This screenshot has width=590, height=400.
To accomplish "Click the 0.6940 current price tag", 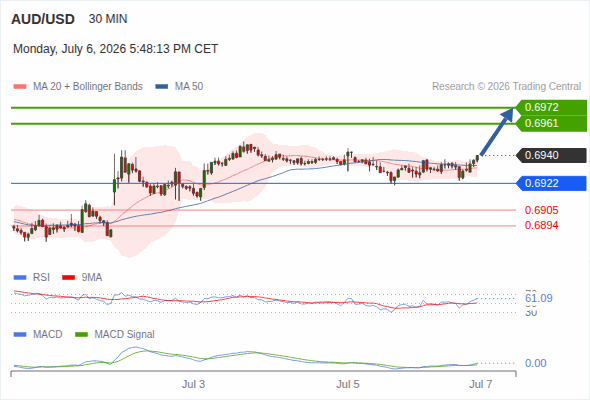I will 551,155.
